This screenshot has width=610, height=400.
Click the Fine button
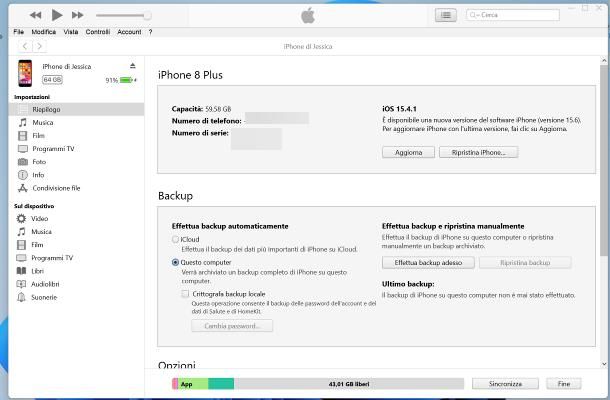[564, 384]
